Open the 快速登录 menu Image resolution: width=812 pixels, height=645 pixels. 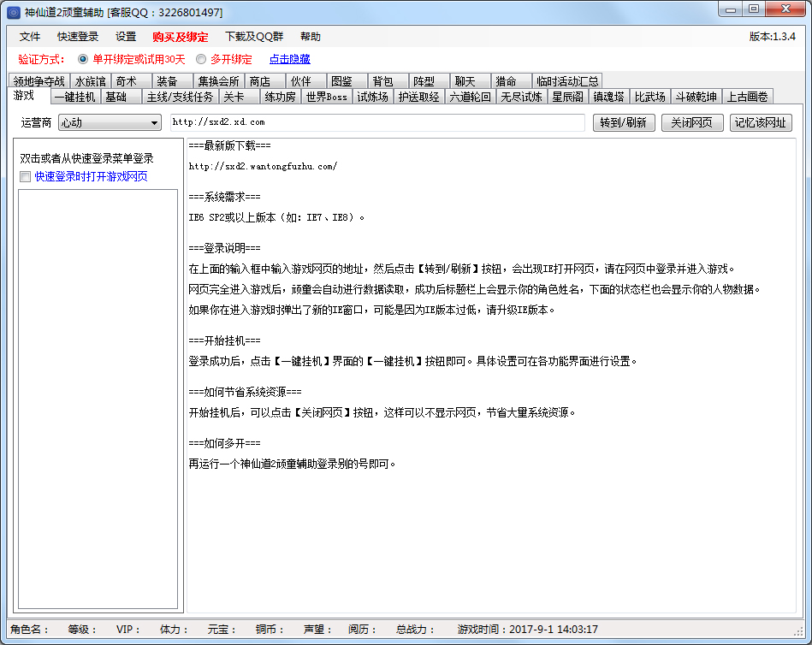point(78,37)
